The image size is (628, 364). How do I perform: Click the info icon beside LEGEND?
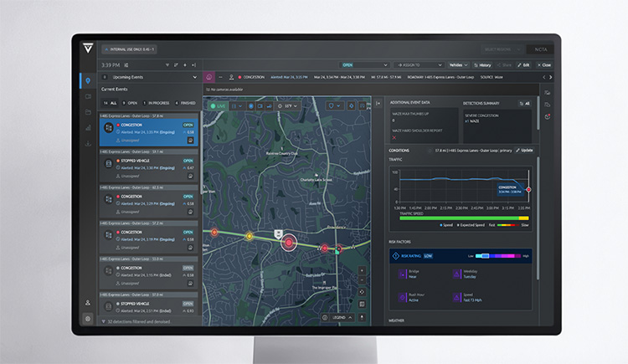(x=325, y=317)
